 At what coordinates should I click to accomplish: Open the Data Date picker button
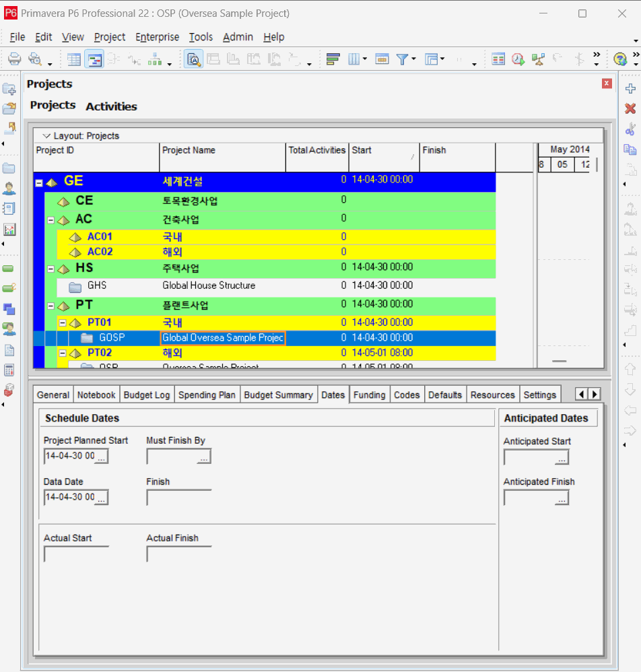(x=102, y=498)
